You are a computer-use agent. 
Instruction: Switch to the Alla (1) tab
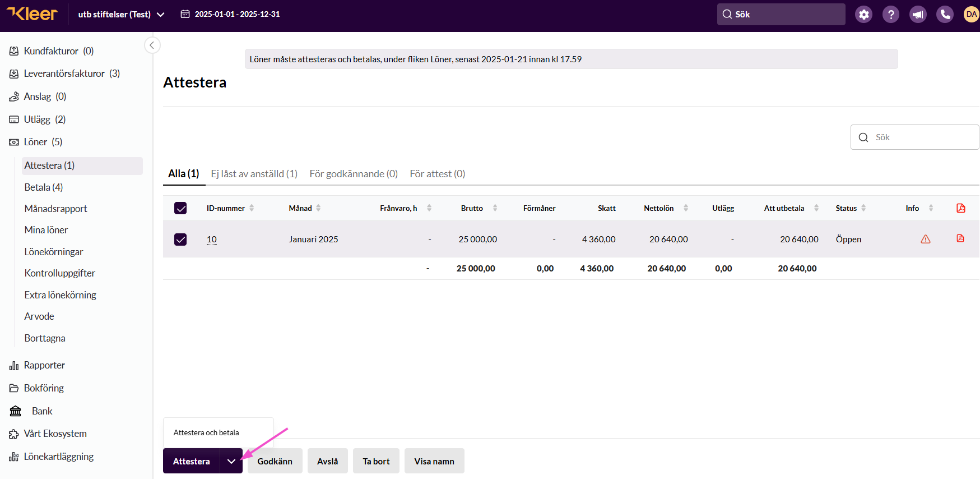tap(184, 174)
